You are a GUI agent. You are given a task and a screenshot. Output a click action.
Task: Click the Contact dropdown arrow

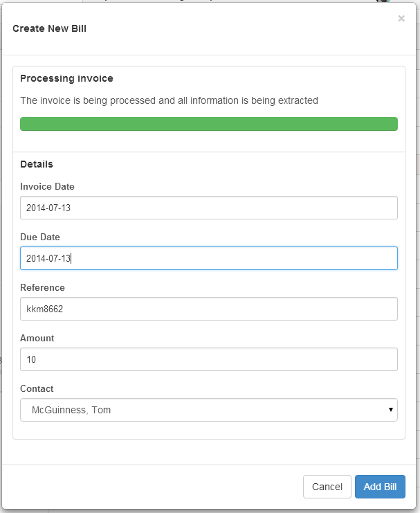coord(392,410)
